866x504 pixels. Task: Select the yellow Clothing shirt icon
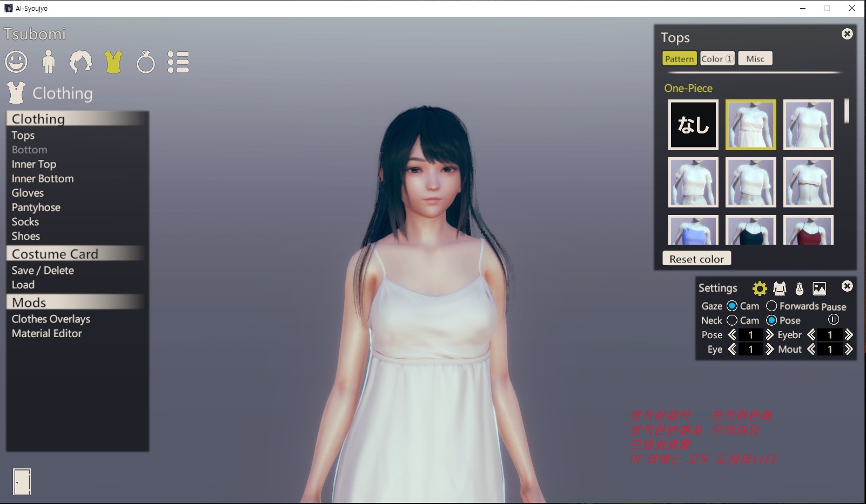point(113,62)
